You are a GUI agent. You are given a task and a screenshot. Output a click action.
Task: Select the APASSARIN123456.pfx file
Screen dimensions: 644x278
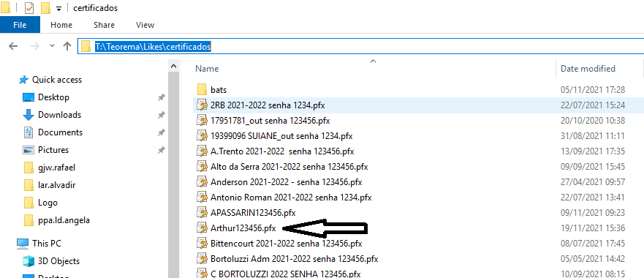tap(253, 213)
